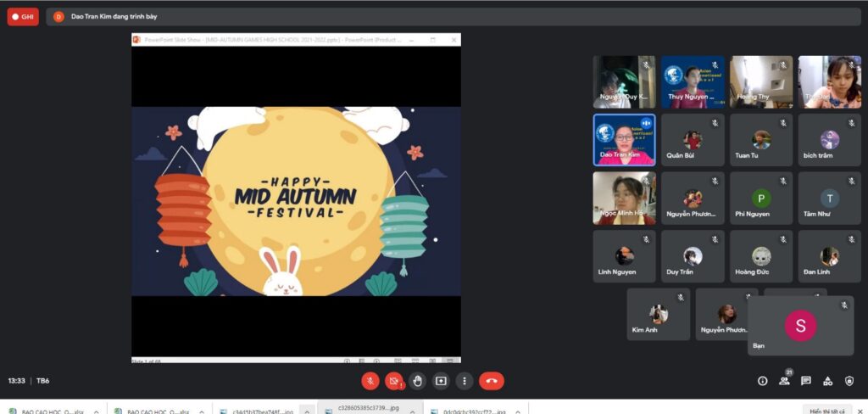Screen dimensions: 868x414
Task: Click the red GHI recording indicator
Action: (23, 16)
